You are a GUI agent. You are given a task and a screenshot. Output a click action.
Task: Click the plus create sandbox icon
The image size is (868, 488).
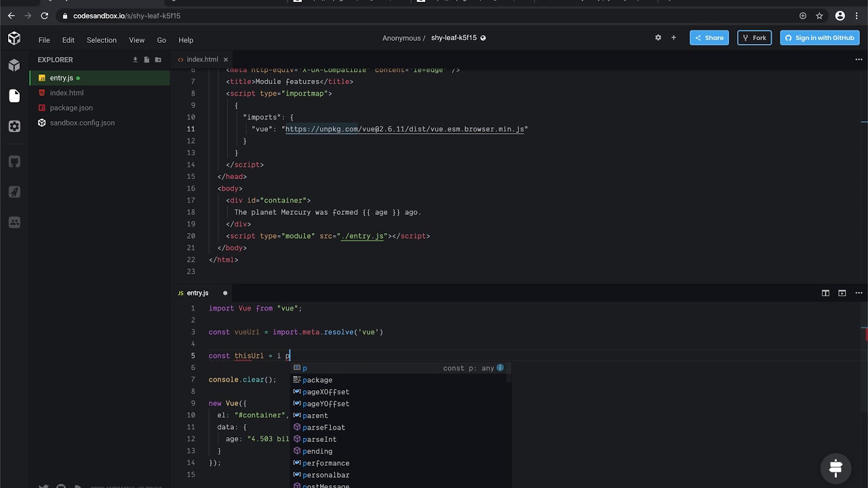point(673,38)
